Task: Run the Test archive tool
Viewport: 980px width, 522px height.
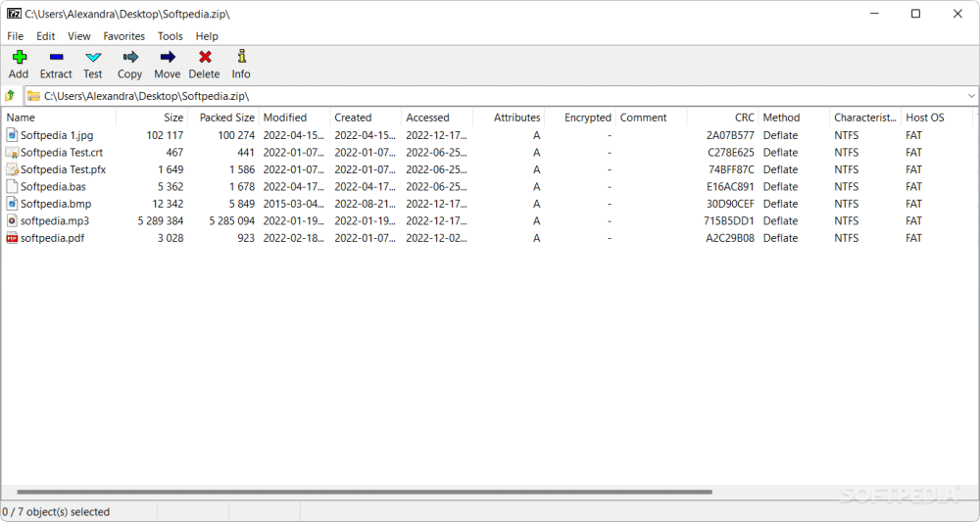Action: pyautogui.click(x=93, y=58)
